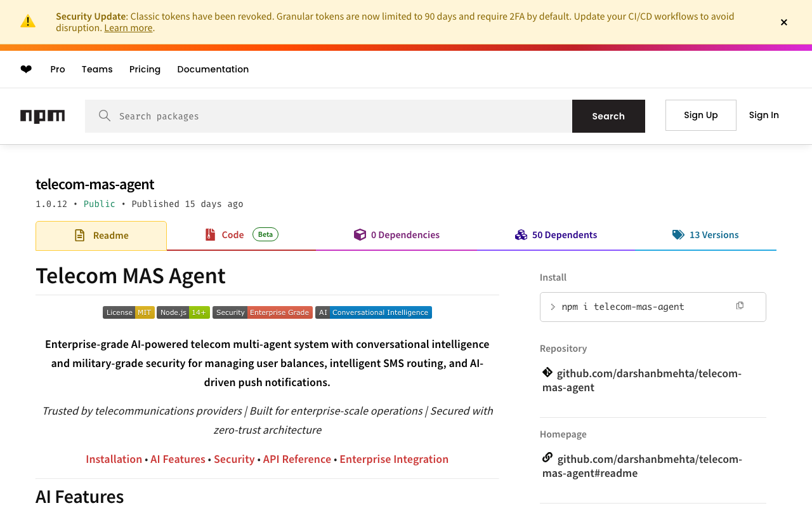Image resolution: width=812 pixels, height=508 pixels.
Task: Click the Sign In link
Action: [764, 115]
